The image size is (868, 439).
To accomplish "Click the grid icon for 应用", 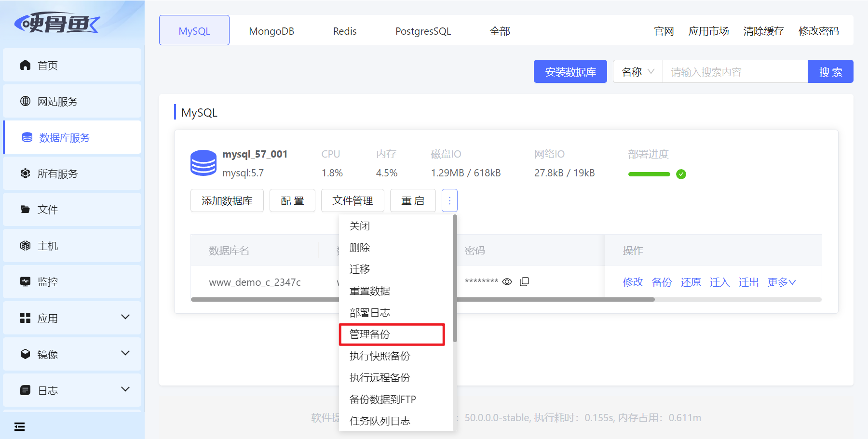I will point(25,318).
